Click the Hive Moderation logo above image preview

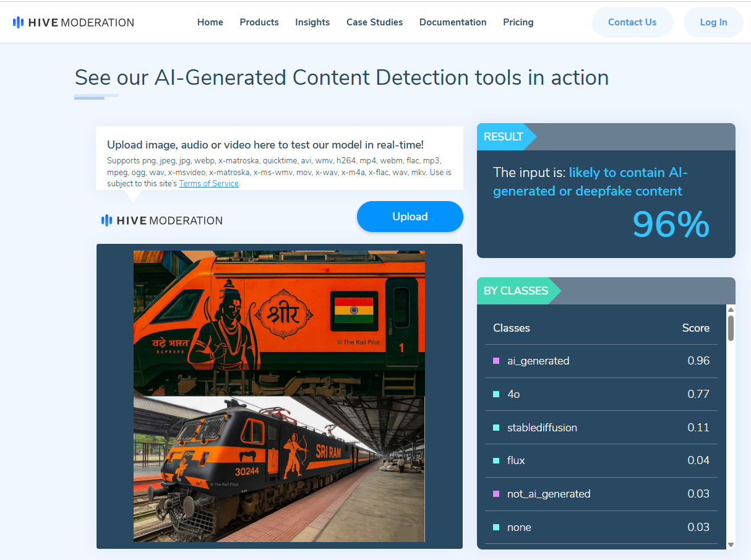pos(161,220)
